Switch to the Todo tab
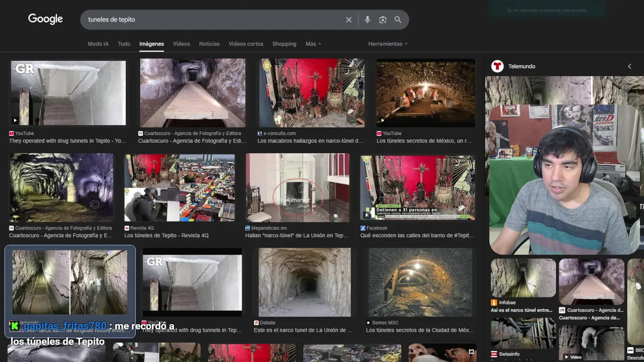Image resolution: width=644 pixels, height=362 pixels. pyautogui.click(x=124, y=44)
